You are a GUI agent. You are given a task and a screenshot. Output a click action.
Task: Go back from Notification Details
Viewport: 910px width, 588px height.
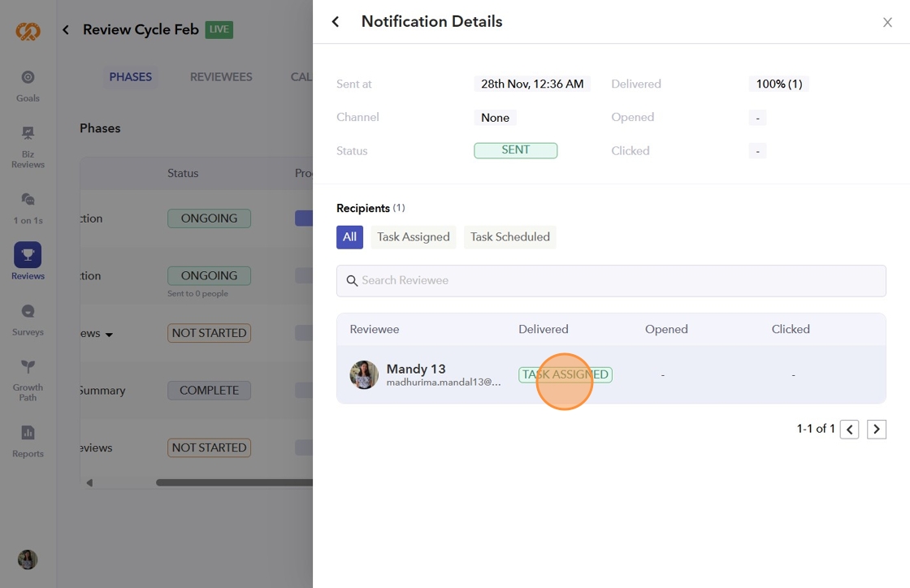pyautogui.click(x=336, y=22)
